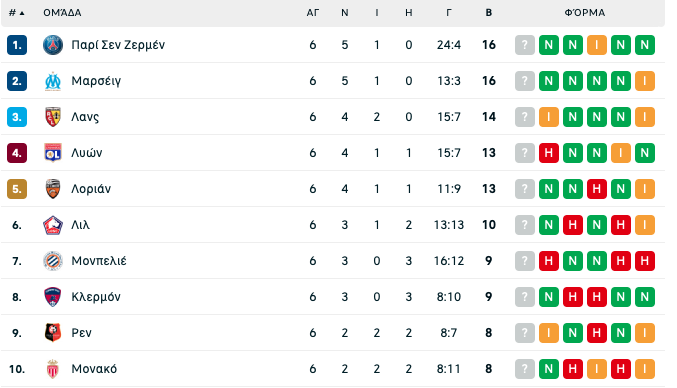This screenshot has height=388, width=677.
Task: Click the Lorient club crest
Action: [53, 189]
